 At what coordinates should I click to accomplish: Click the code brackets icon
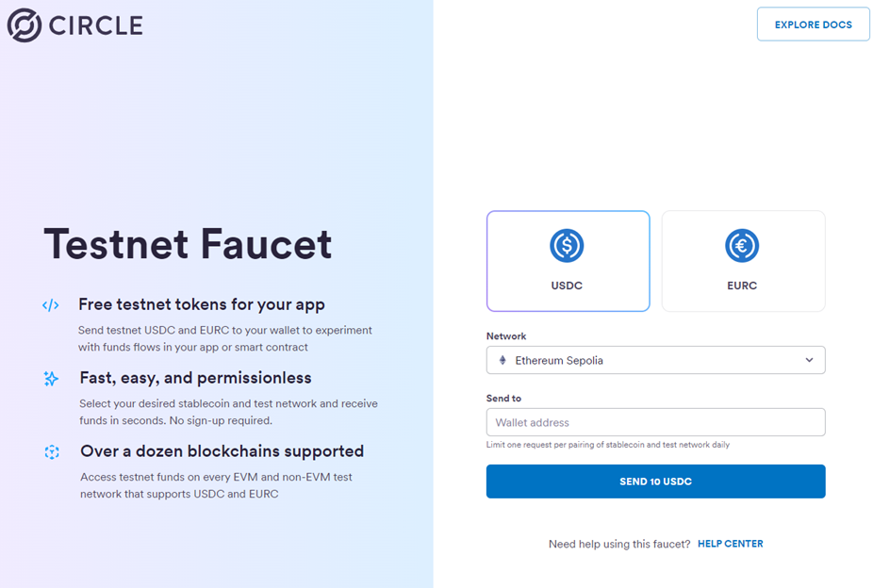point(51,305)
